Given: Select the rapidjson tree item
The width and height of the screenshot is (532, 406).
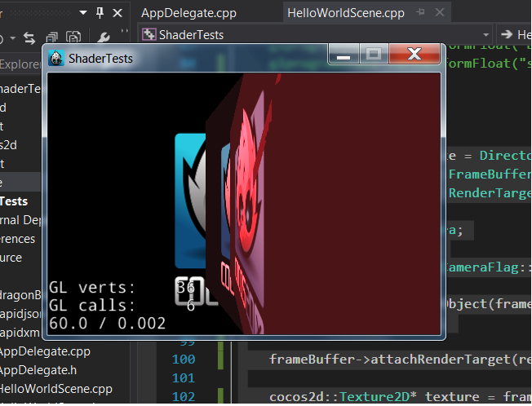Looking at the screenshot, I should coord(20,314).
